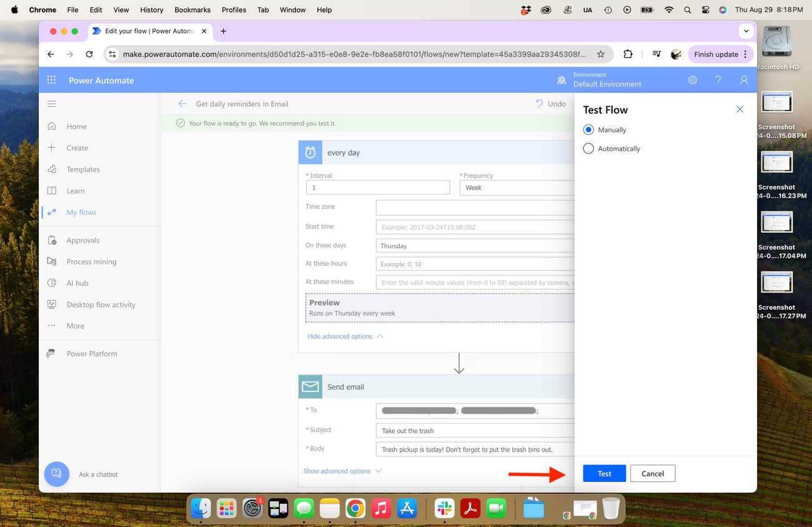
Task: Reload the page
Action: pos(89,54)
